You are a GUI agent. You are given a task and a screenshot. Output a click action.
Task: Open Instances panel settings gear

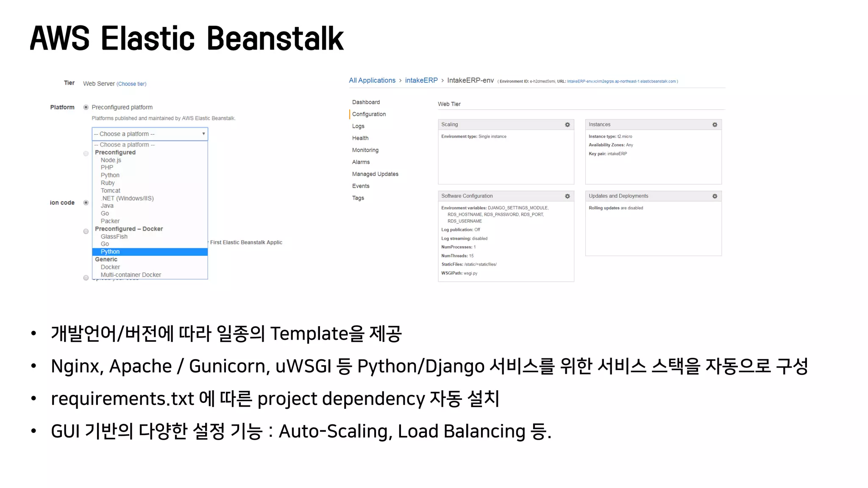715,125
